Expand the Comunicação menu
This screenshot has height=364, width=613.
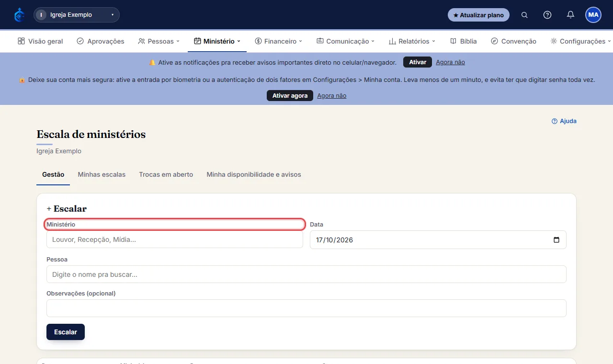coord(345,41)
